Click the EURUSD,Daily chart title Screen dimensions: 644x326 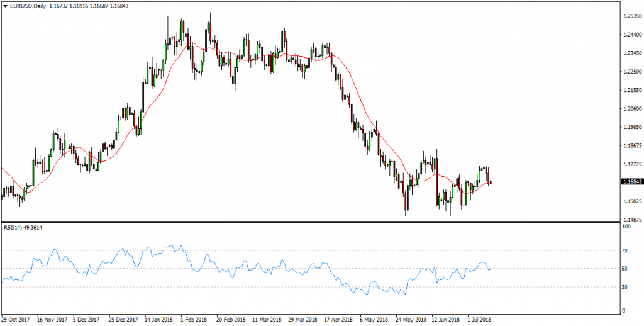pos(26,6)
